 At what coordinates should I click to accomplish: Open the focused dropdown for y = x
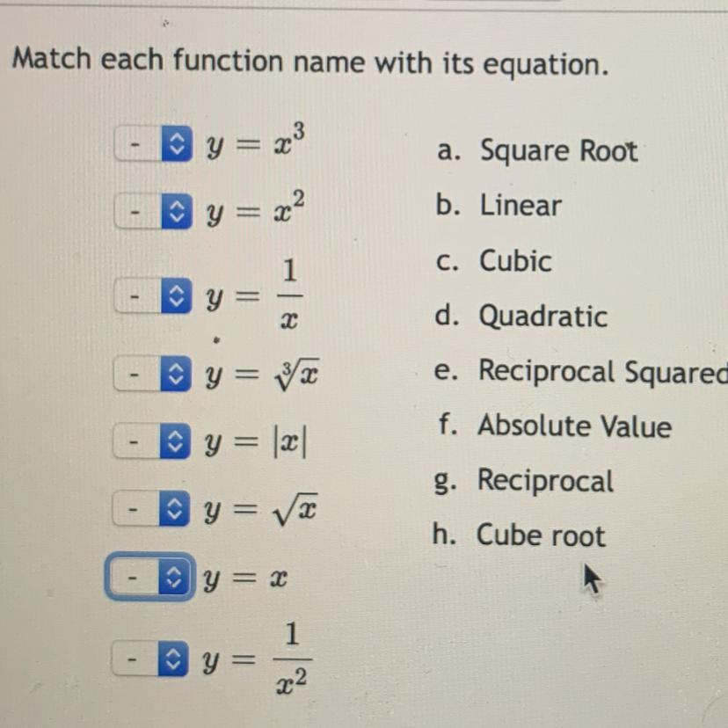pyautogui.click(x=151, y=577)
